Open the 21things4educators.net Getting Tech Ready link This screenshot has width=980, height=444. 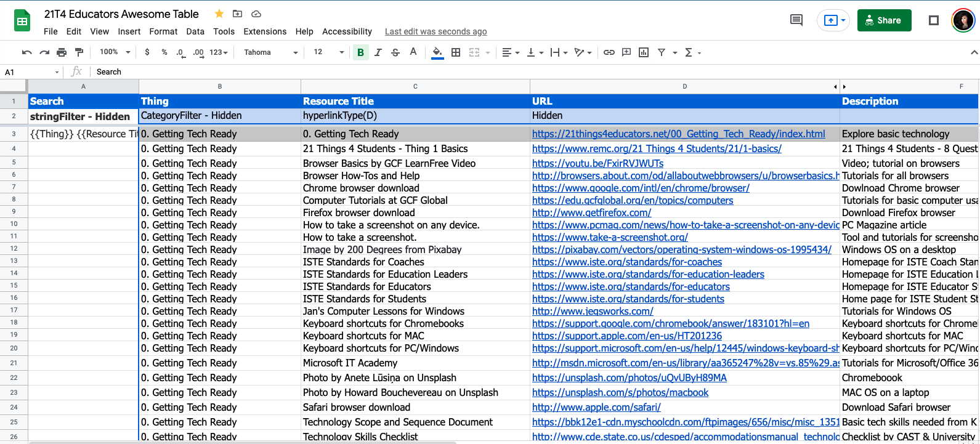[678, 134]
